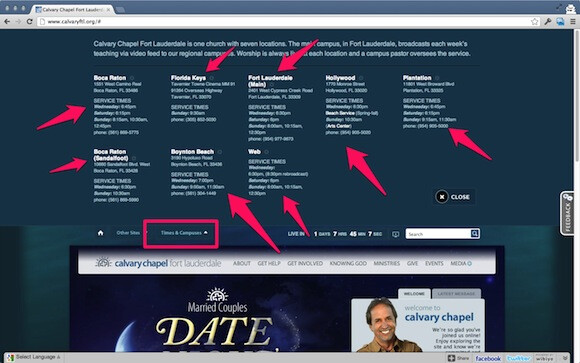Collapse the Times & Campuses panel
This screenshot has width=580, height=363.
click(184, 233)
